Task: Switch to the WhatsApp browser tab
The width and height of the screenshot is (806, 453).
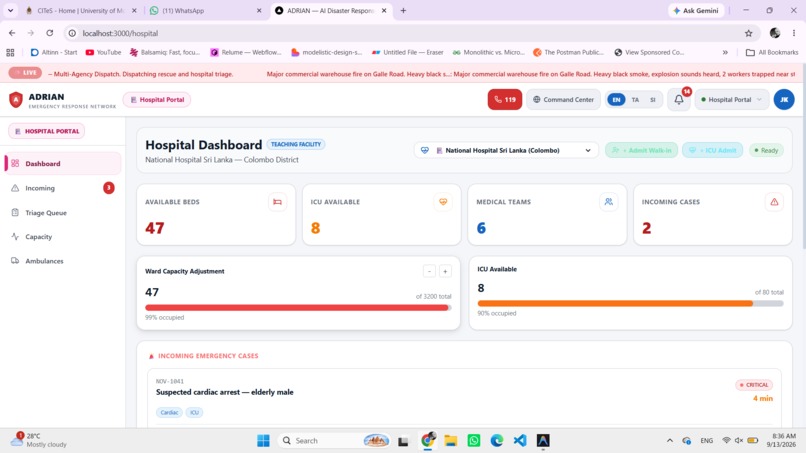Action: click(206, 10)
